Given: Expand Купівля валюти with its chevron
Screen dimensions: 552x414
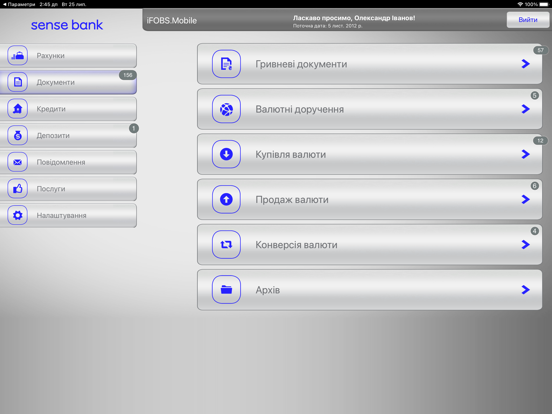Looking at the screenshot, I should [x=526, y=154].
